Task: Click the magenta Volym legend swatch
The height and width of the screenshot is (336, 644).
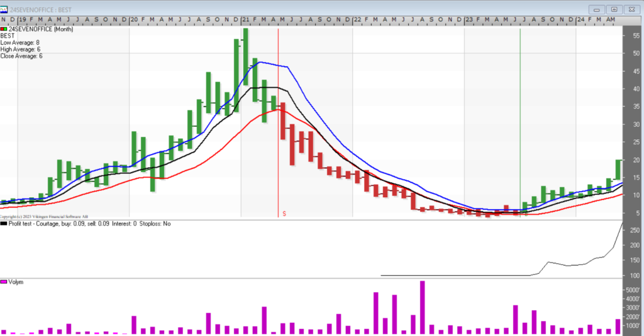Action: [4, 282]
